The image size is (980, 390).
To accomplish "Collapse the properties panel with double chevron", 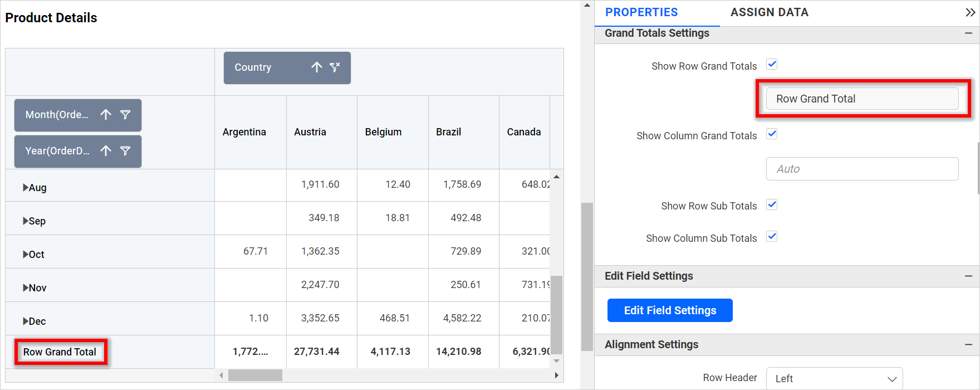I will click(970, 12).
